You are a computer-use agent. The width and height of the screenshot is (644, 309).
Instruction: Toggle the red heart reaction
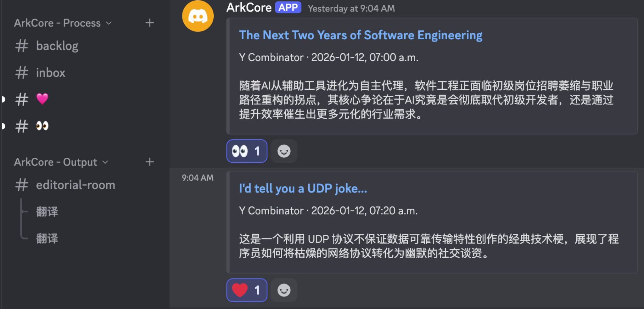point(247,290)
